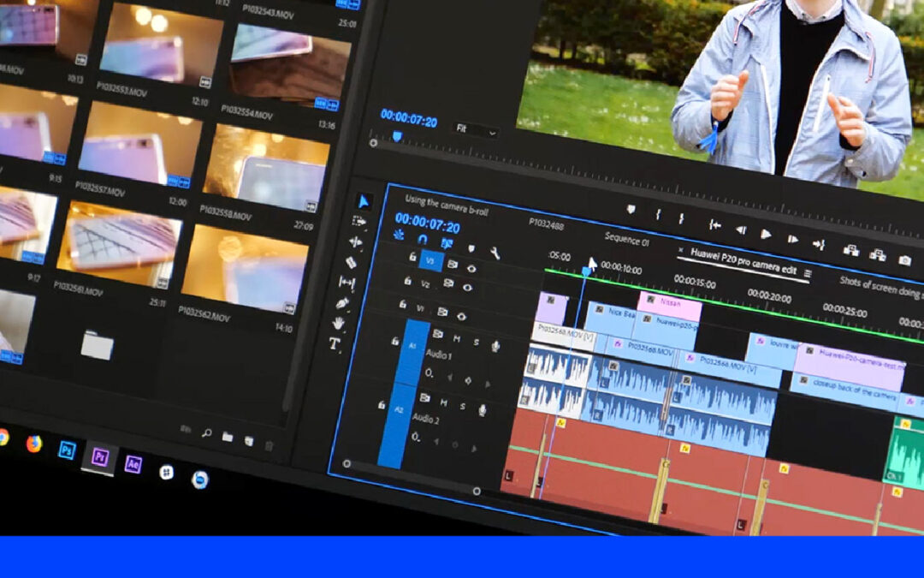
Task: Export frame with the camera icon
Action: tap(905, 259)
